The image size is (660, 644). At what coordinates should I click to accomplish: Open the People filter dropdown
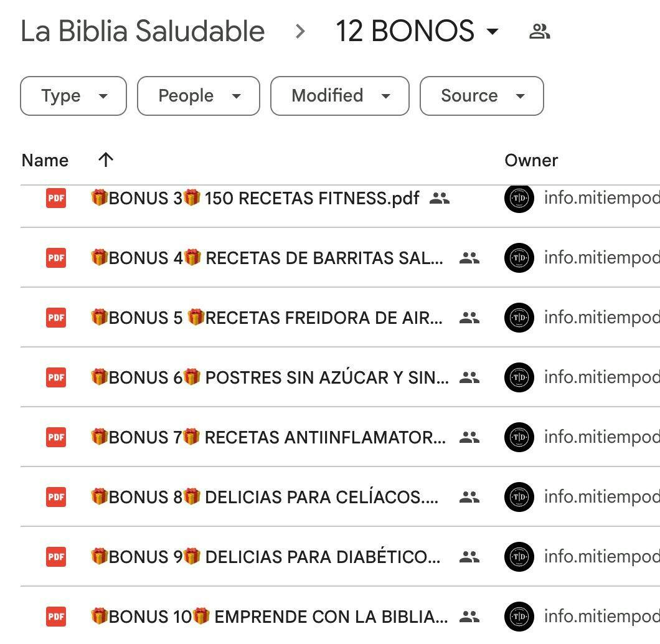198,96
